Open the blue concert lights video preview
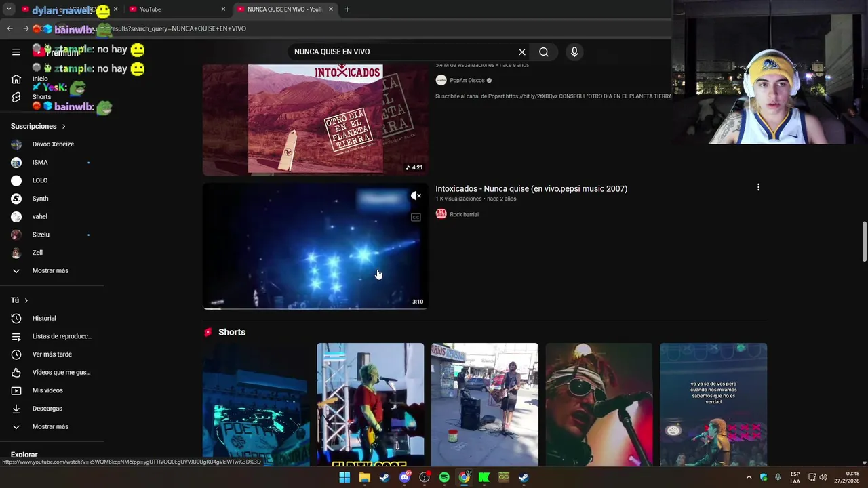The image size is (868, 488). tap(315, 246)
